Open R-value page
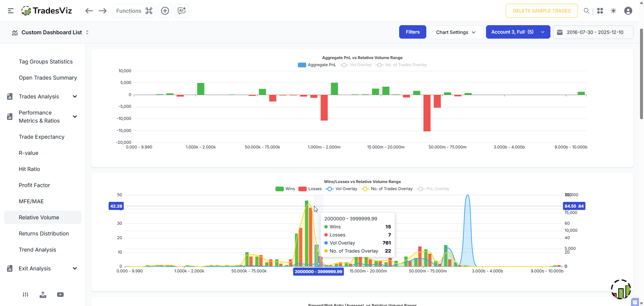 pyautogui.click(x=29, y=153)
